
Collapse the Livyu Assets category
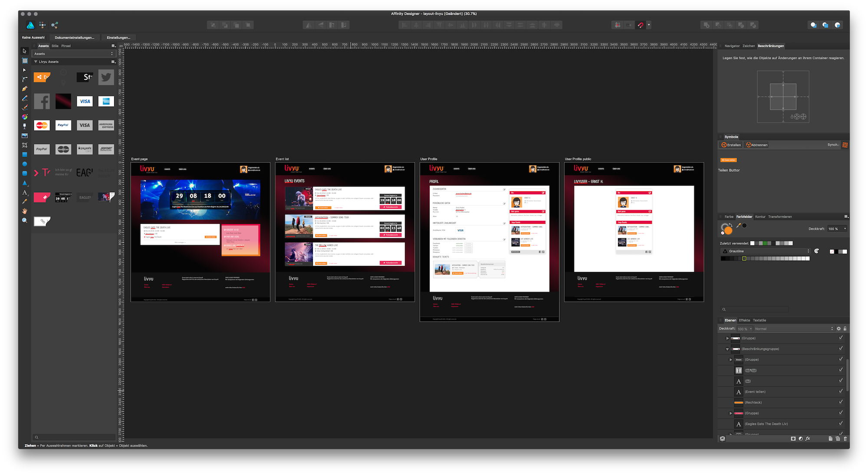tap(36, 62)
